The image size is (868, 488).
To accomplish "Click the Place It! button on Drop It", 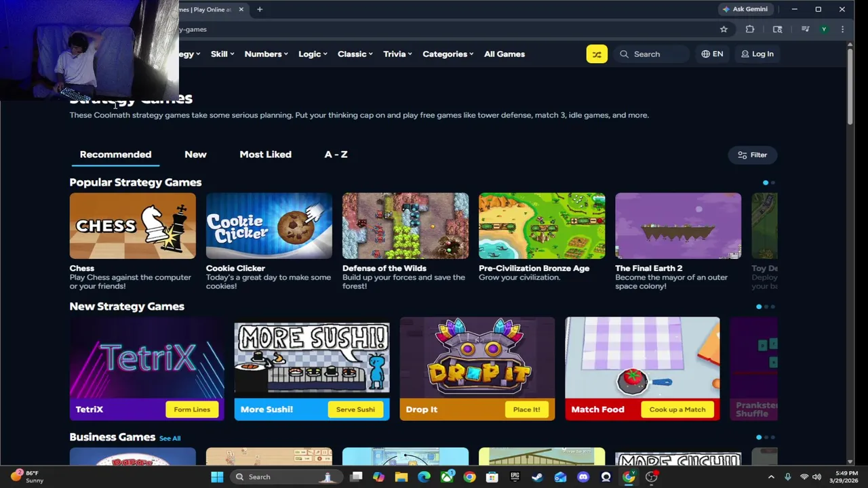I will click(x=526, y=409).
